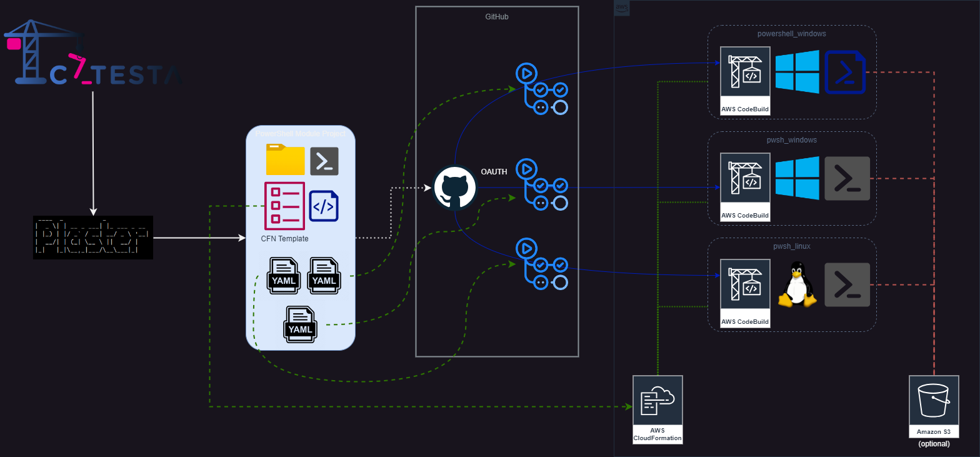Click the GitHub container title
This screenshot has height=457, width=980.
pyautogui.click(x=497, y=17)
